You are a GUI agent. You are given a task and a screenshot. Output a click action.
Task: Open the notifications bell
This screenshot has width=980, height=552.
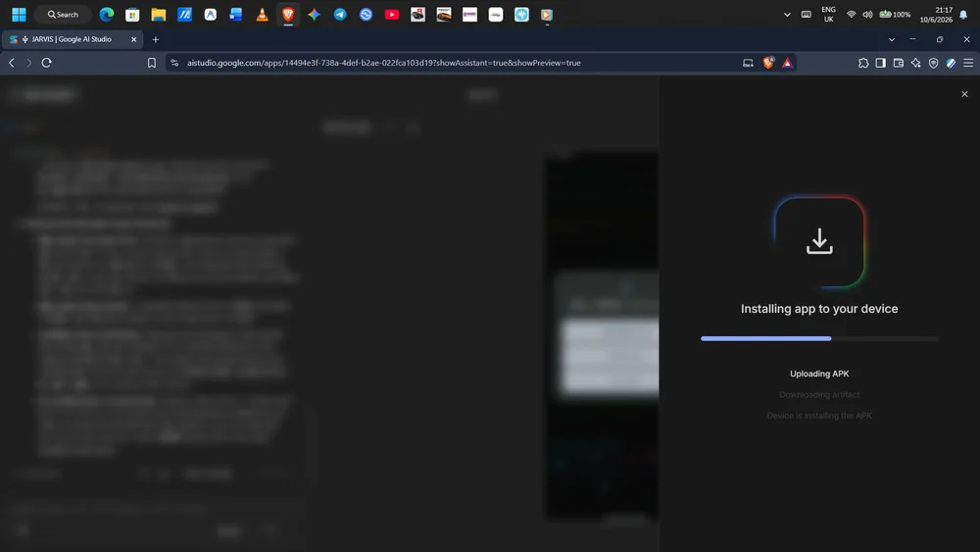click(x=963, y=15)
